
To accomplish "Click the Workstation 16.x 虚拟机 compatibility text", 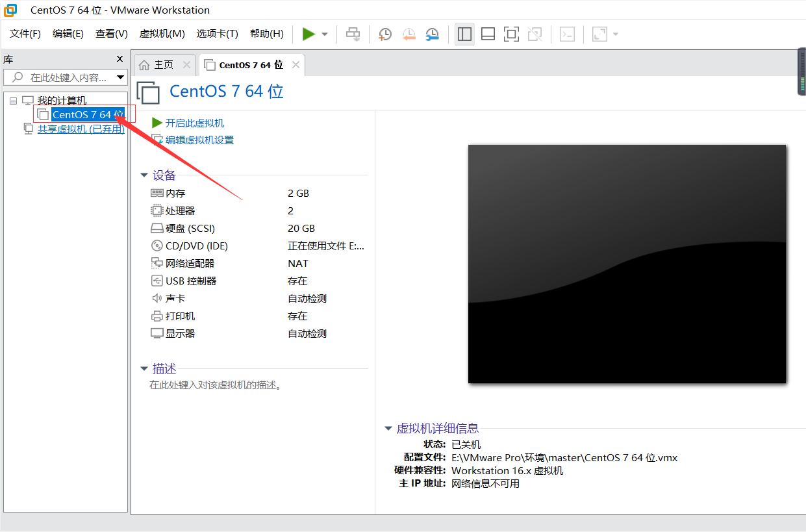I will [x=507, y=470].
